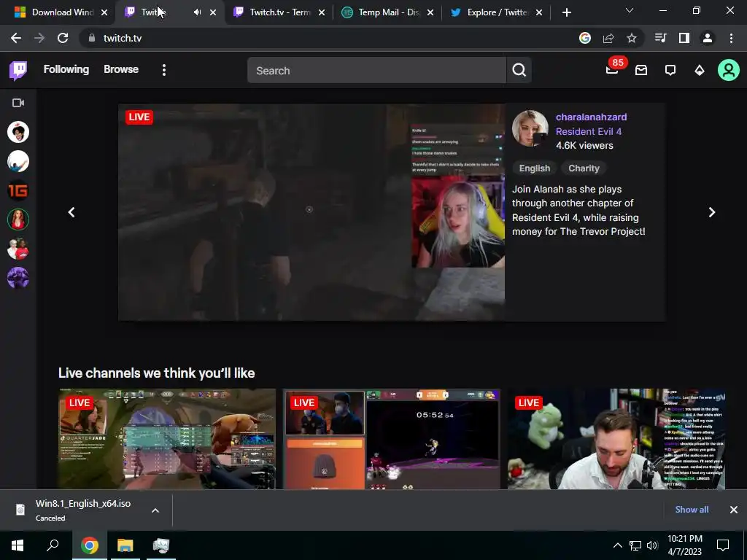This screenshot has height=560, width=747.
Task: Open the three-dot More menu in Twitch nav
Action: click(x=164, y=71)
